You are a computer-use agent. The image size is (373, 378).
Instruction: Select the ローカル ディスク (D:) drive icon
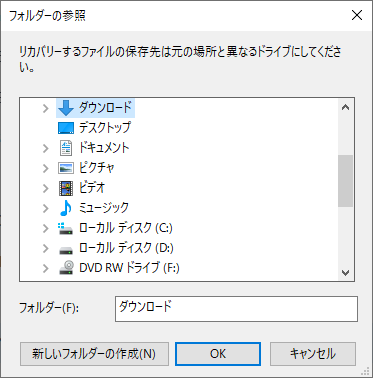tap(66, 250)
